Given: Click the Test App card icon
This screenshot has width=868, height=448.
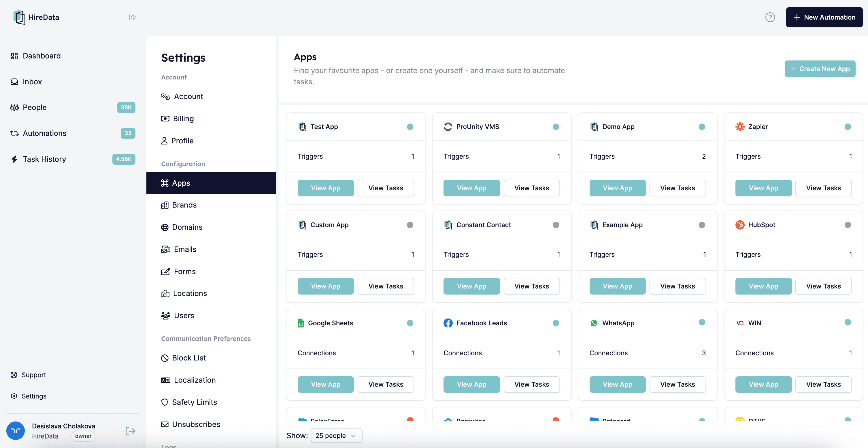Looking at the screenshot, I should (302, 127).
